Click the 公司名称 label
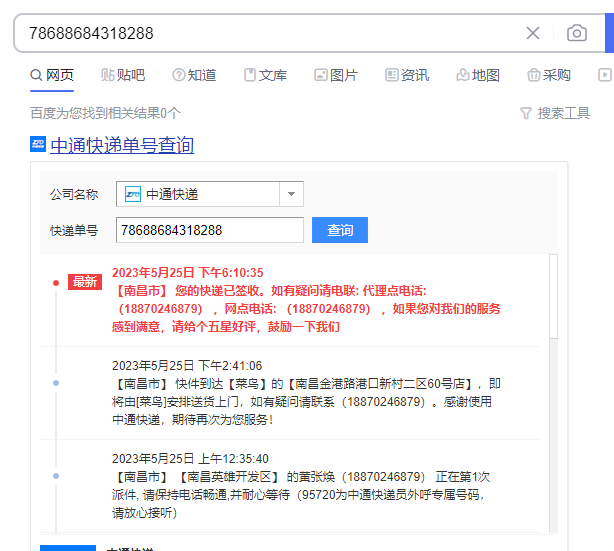614x551 pixels. point(74,194)
